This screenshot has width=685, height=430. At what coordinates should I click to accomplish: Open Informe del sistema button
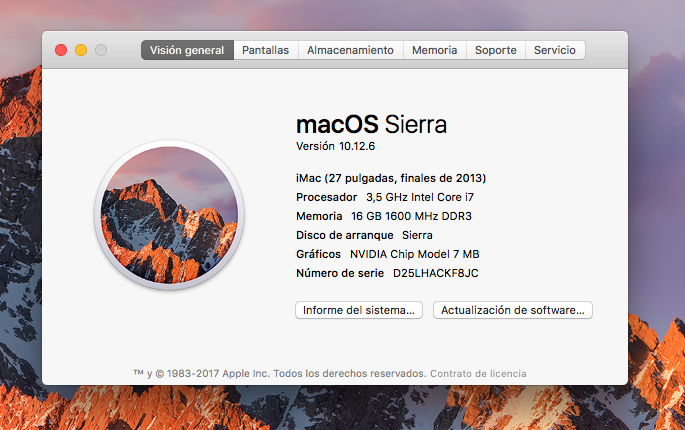359,310
